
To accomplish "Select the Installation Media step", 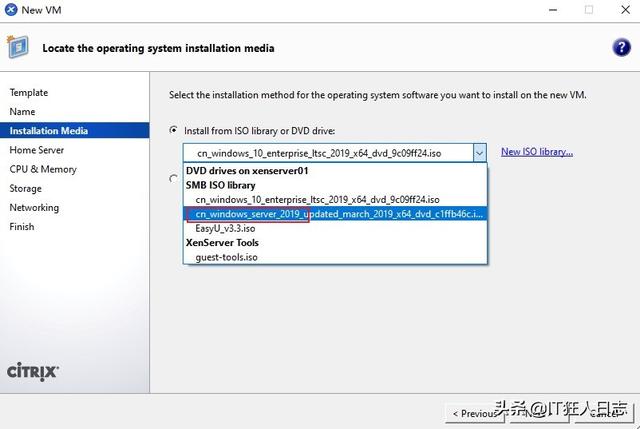I will click(x=75, y=131).
